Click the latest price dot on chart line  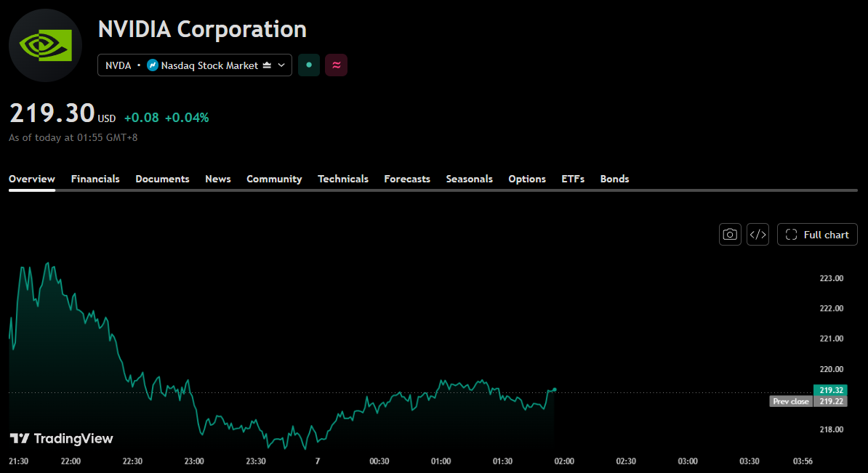click(x=555, y=389)
